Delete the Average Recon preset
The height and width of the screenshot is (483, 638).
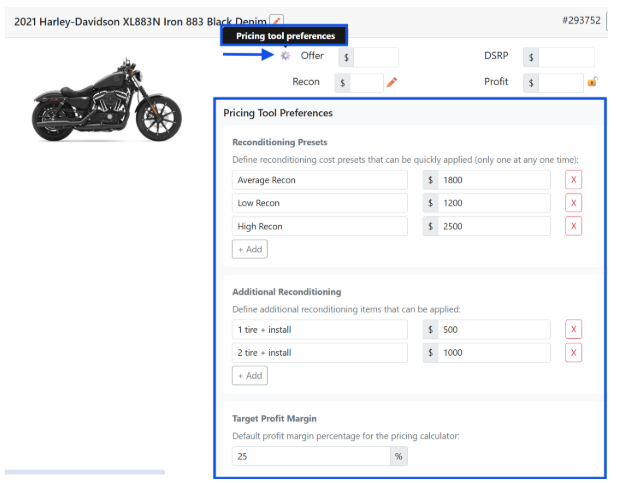[573, 180]
